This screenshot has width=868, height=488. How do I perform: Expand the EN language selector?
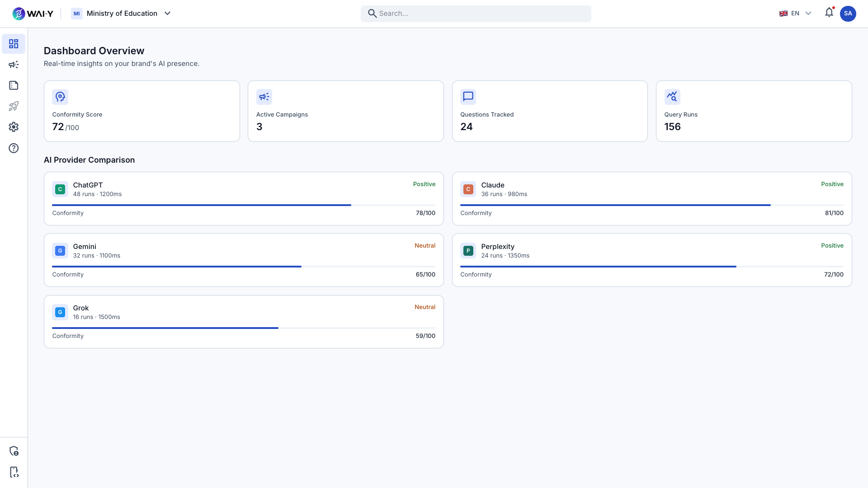click(795, 13)
